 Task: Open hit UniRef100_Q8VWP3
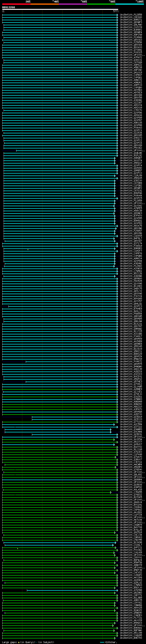tap(131, 22)
